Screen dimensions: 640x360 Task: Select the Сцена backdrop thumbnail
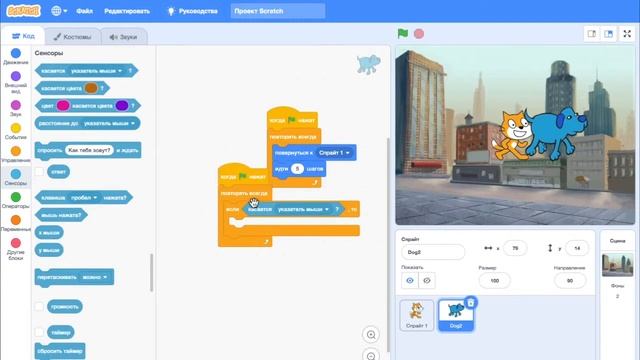[618, 264]
